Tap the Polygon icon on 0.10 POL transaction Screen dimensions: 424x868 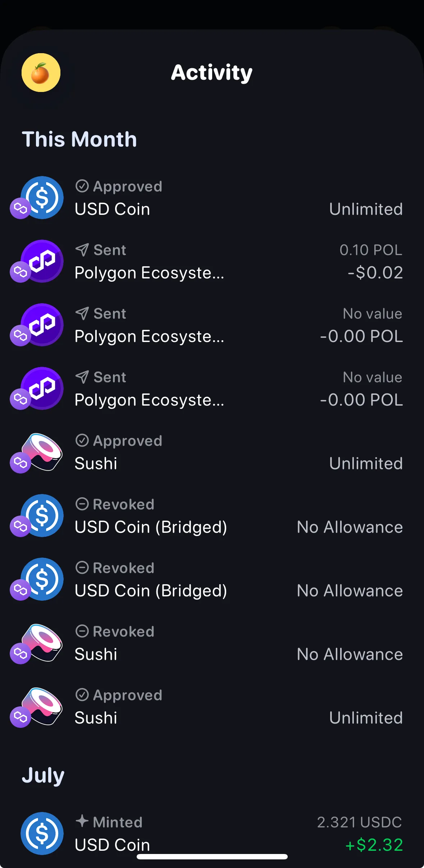(42, 261)
